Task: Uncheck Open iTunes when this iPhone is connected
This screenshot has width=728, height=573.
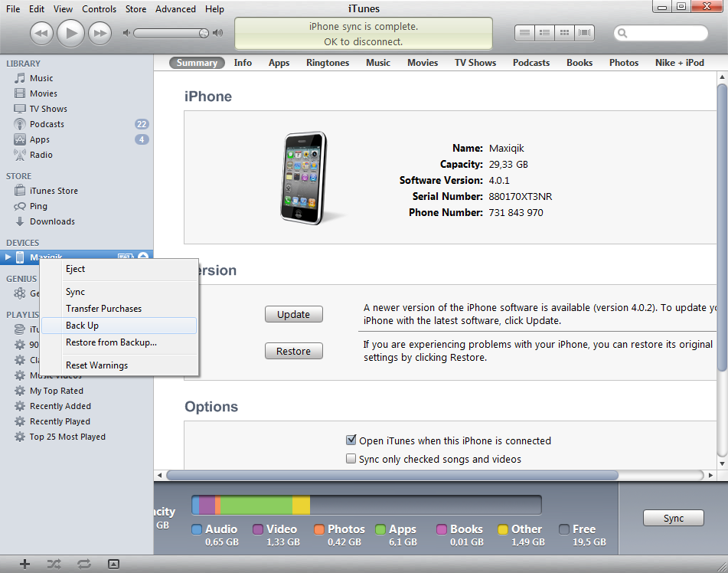Action: [351, 440]
